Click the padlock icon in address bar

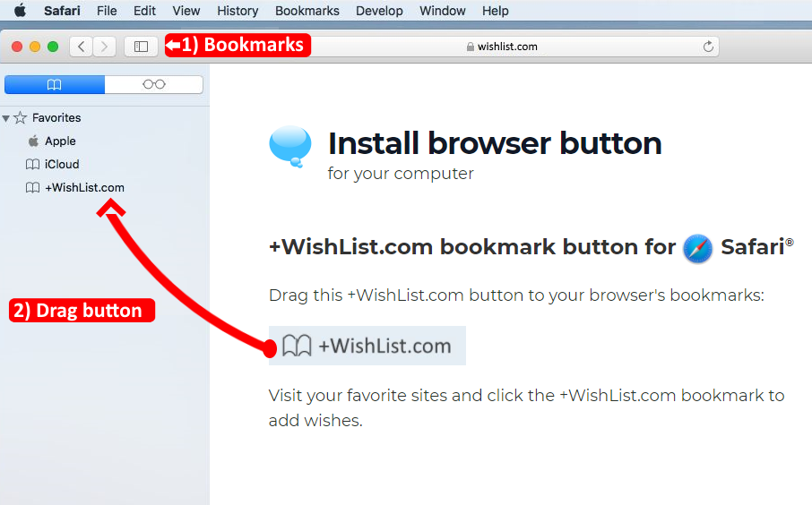coord(471,47)
